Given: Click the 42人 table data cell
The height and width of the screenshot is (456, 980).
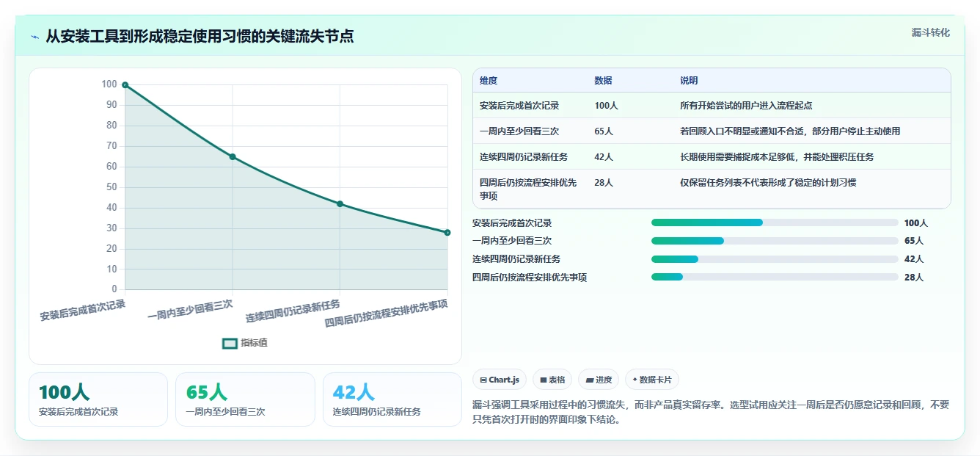Looking at the screenshot, I should (x=604, y=157).
